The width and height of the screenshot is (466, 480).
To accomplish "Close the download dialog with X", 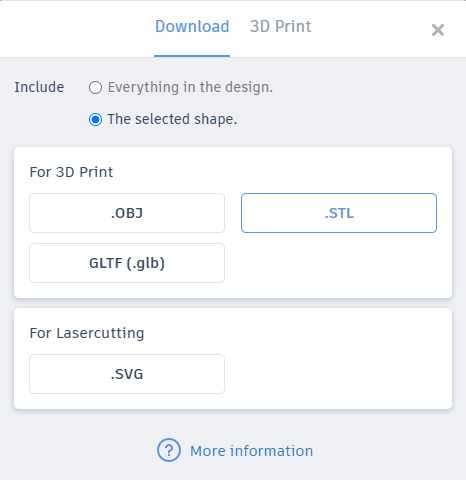I will [438, 30].
